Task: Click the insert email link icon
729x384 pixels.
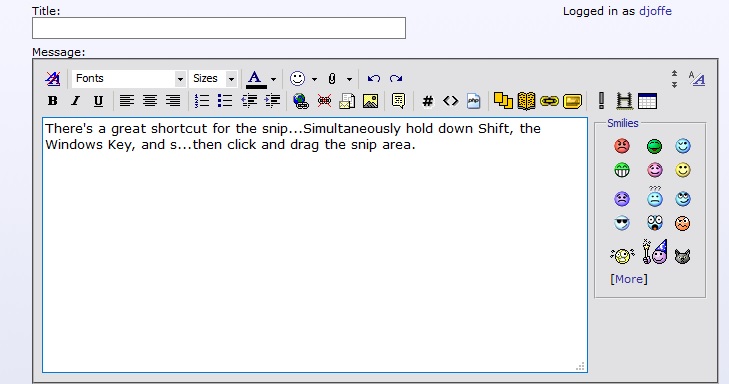Action: pos(347,101)
